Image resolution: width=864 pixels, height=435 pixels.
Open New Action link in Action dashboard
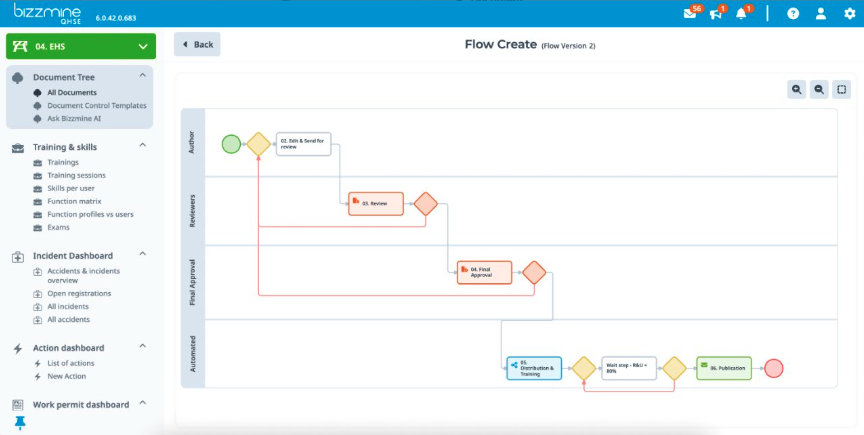[68, 376]
